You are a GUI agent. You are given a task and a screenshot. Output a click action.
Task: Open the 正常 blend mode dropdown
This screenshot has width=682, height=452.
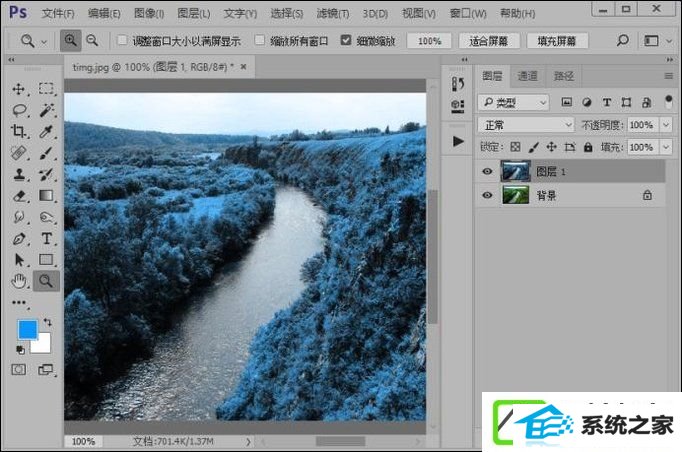[x=527, y=125]
